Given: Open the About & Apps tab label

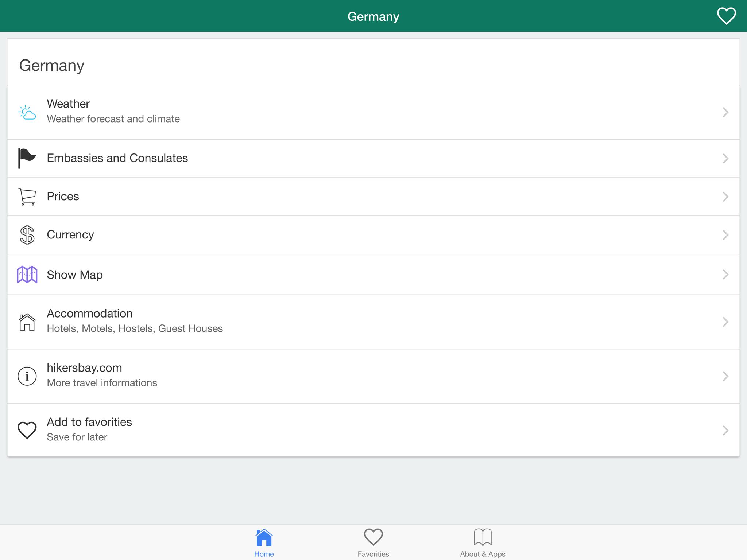Looking at the screenshot, I should click(x=483, y=554).
